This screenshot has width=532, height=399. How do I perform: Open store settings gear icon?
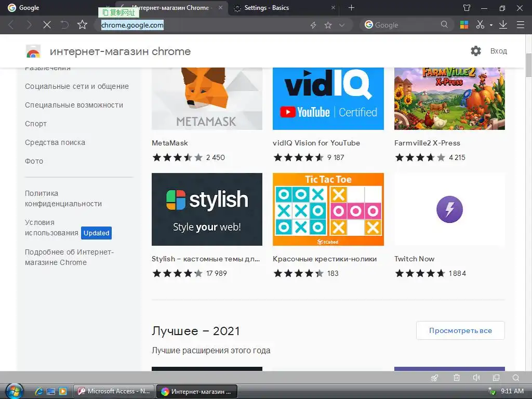click(476, 51)
